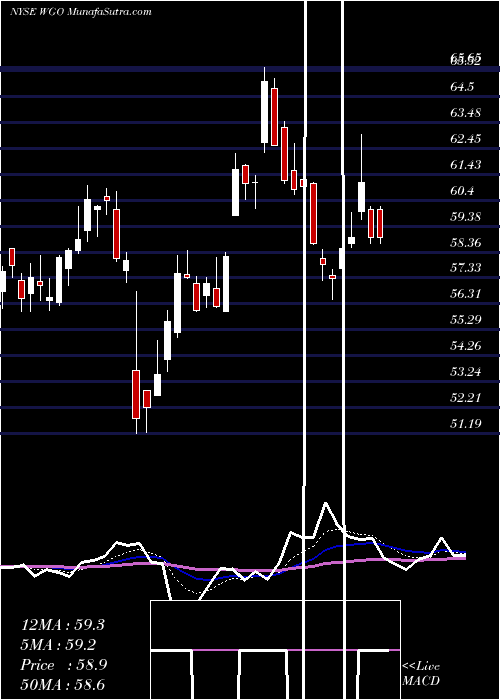Click the 50MA : 58.6 readout
Screen dimensions: 500x700
pyautogui.click(x=63, y=685)
